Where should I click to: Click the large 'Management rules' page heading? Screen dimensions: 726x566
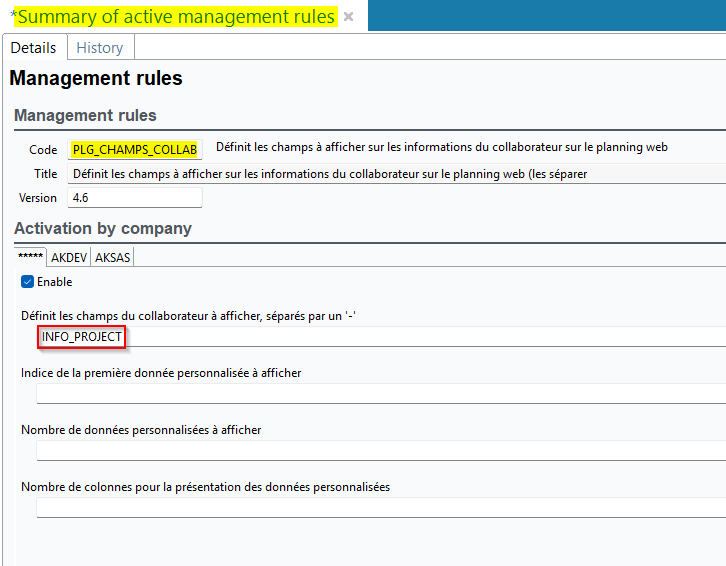(96, 78)
